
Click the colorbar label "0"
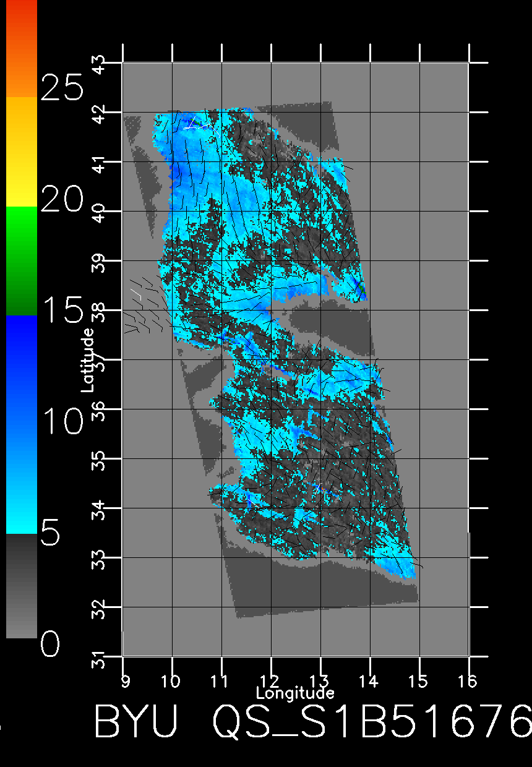click(51, 645)
